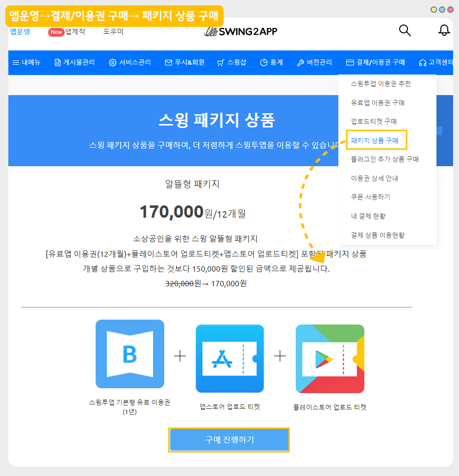
Task: Click the 소상공인을 위한 스윙 알뜰형 패키지 text
Action: point(195,239)
